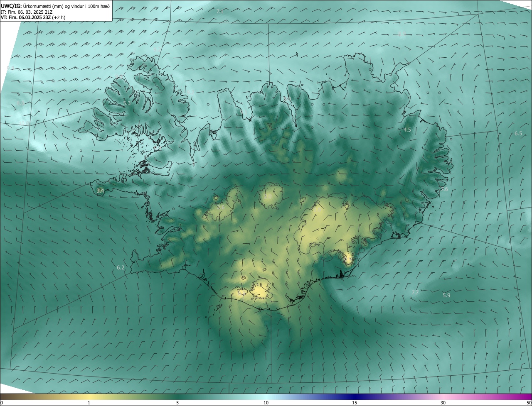Click the 10 label on the color scale
Image resolution: width=532 pixels, height=406 pixels.
tap(266, 403)
